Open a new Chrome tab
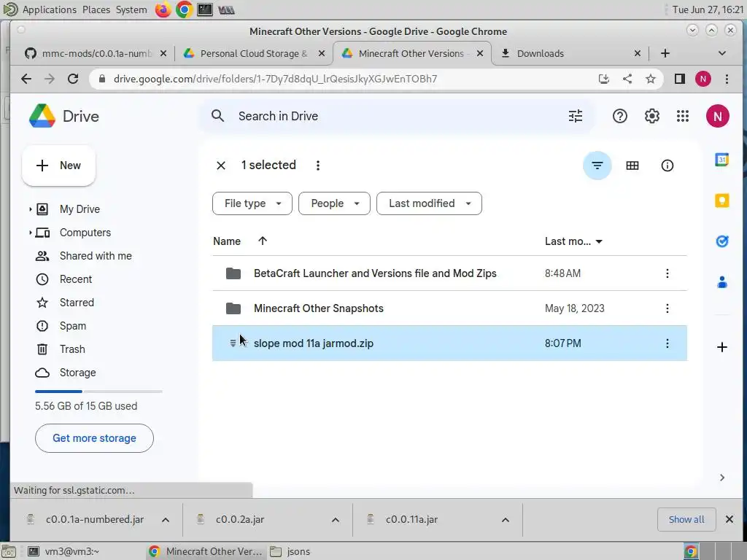747x560 pixels. point(665,53)
